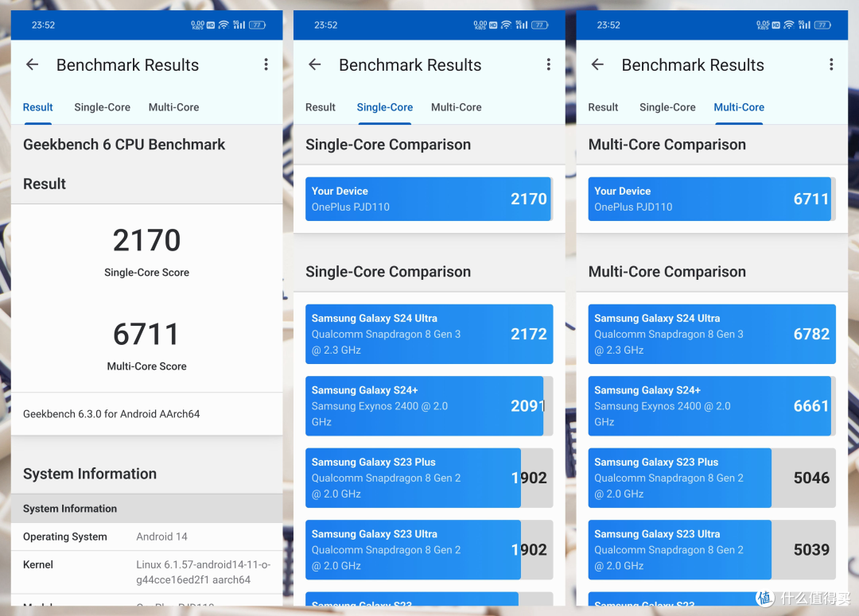Viewport: 859px width, 616px height.
Task: Select Result tab in right screen
Action: point(603,107)
